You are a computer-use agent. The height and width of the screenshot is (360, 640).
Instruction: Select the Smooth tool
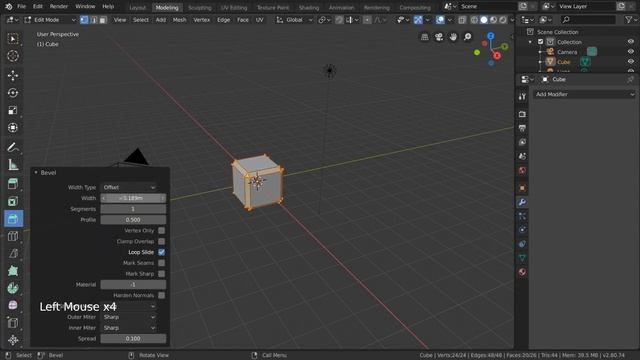click(x=13, y=305)
